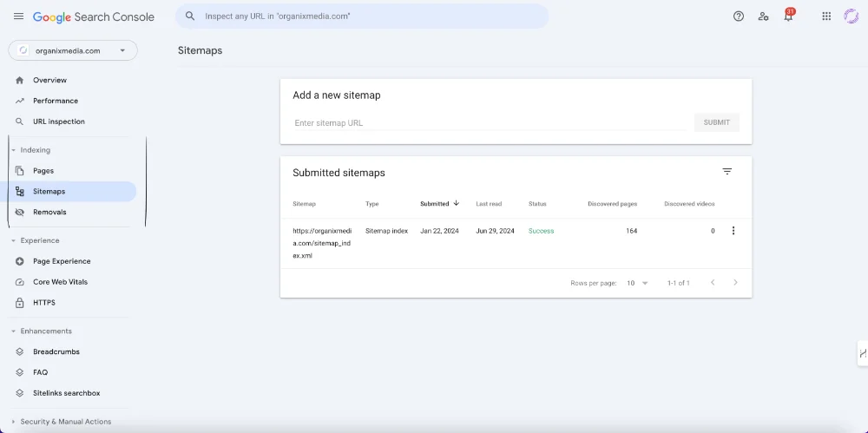868x433 pixels.
Task: Click the Sitemaps tree icon
Action: [20, 192]
